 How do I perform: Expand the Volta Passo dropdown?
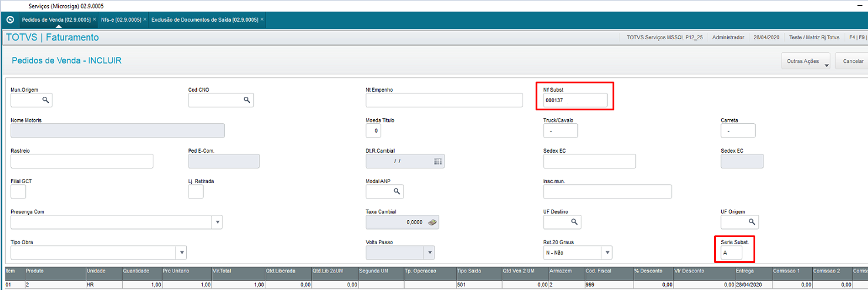[430, 252]
